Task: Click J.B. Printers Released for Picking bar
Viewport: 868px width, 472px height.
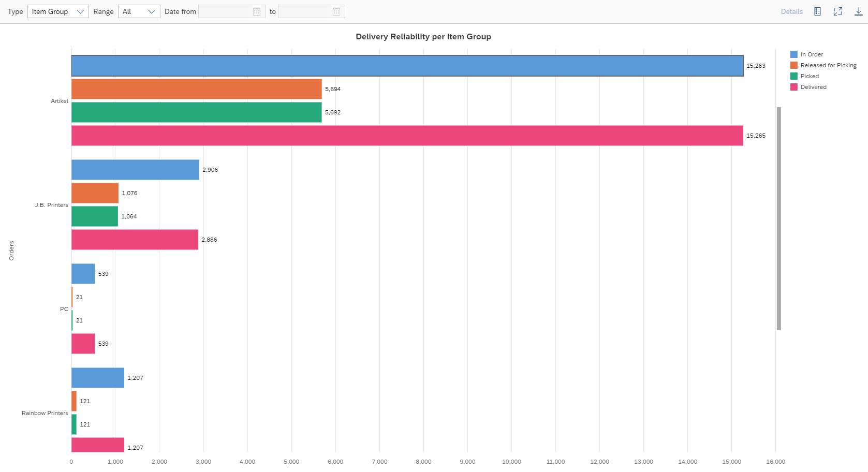Action: 95,193
